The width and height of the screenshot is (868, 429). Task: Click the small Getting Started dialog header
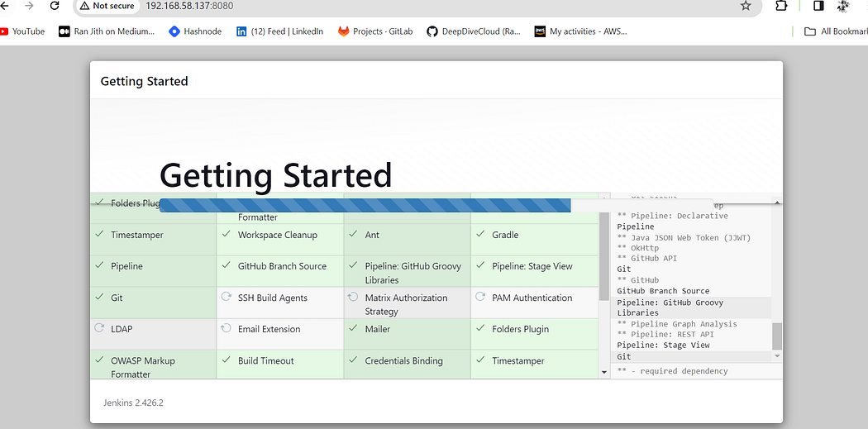pyautogui.click(x=144, y=81)
